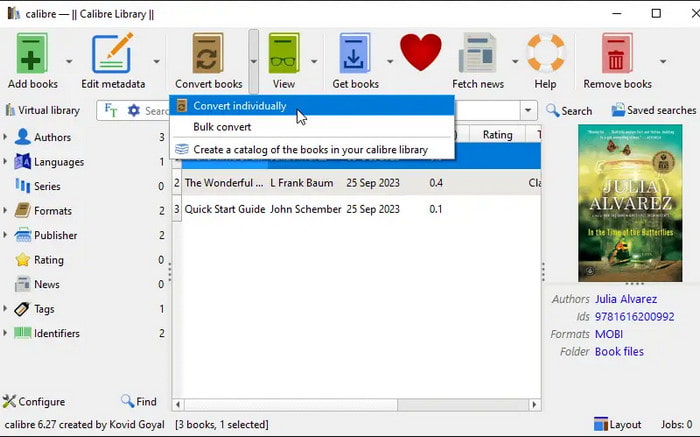Select Create a catalog of the books
This screenshot has width=700, height=437.
coord(312,150)
